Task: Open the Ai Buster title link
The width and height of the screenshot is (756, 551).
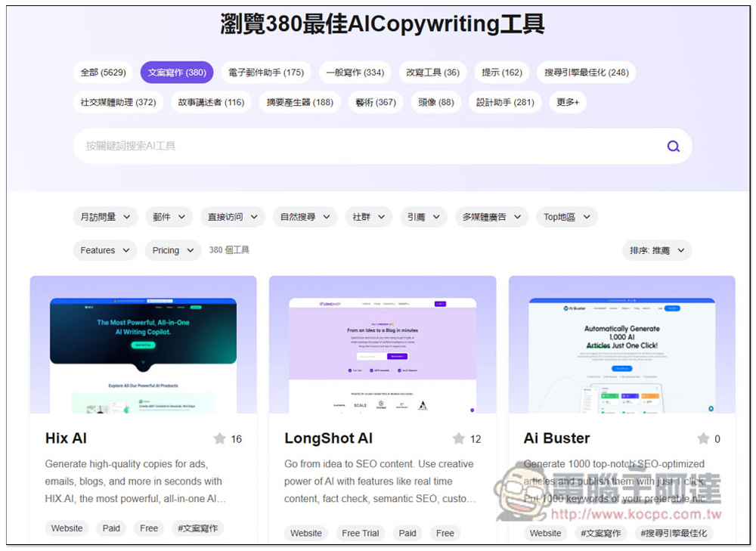Action: click(x=557, y=438)
